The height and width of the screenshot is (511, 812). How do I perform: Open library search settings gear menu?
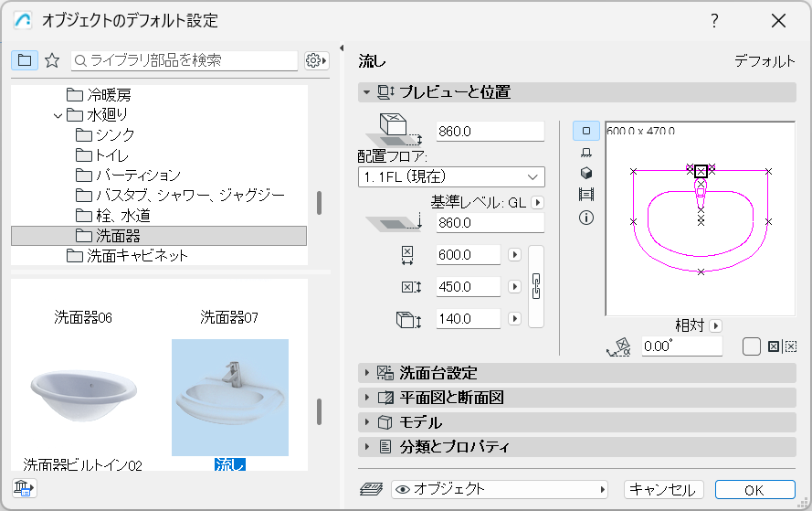point(316,60)
